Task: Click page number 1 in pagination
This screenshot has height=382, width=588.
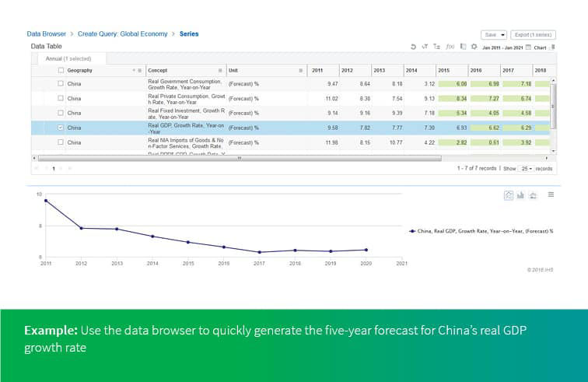Action: (x=54, y=169)
